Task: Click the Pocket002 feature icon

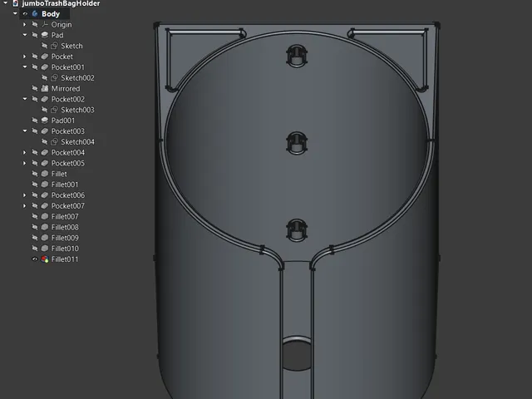Action: (45, 99)
